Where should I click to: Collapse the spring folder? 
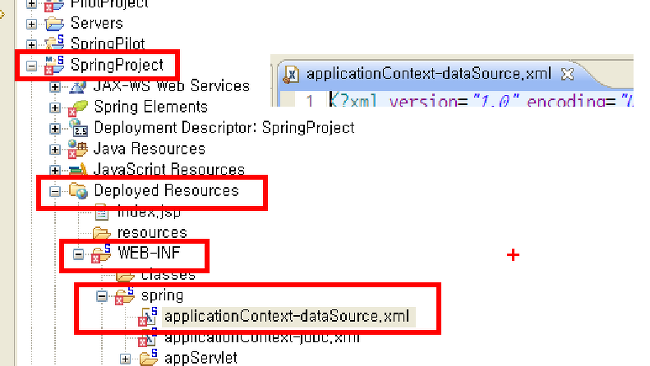[102, 296]
